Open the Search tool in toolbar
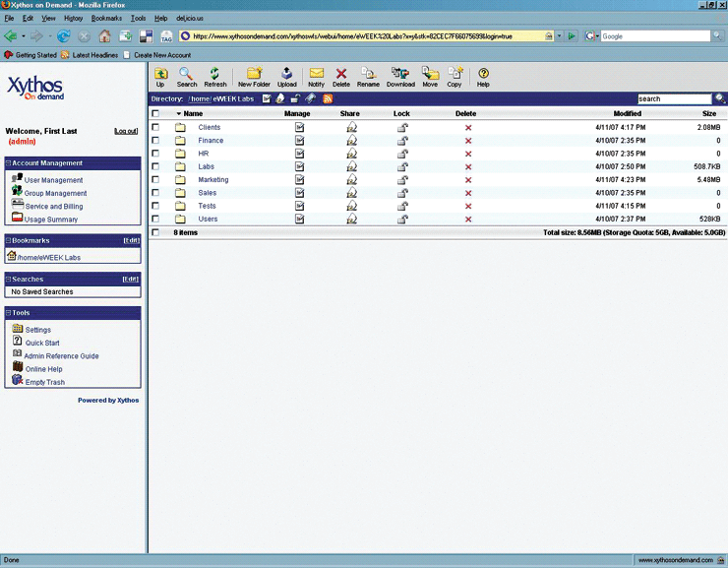 [x=187, y=77]
